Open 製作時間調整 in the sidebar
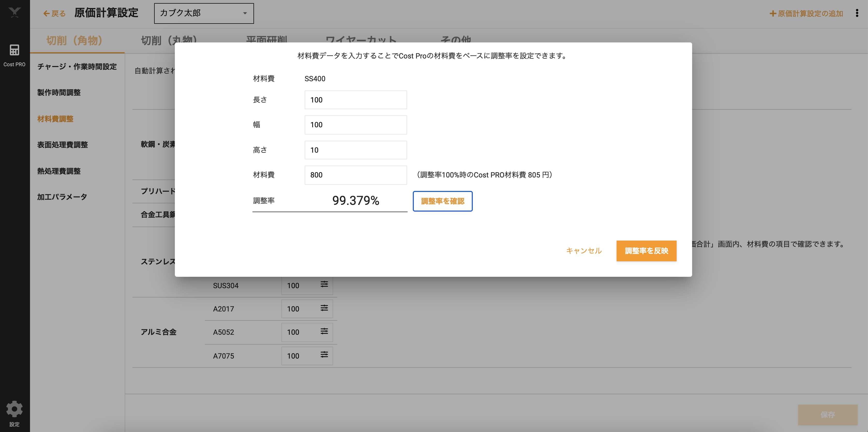The height and width of the screenshot is (432, 868). click(59, 93)
